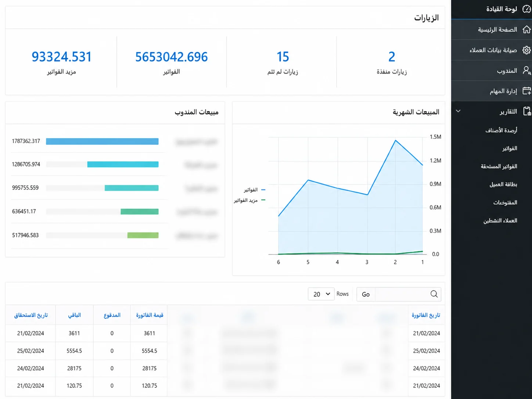
Task: Open بطاقة العميل report
Action: pos(503,184)
